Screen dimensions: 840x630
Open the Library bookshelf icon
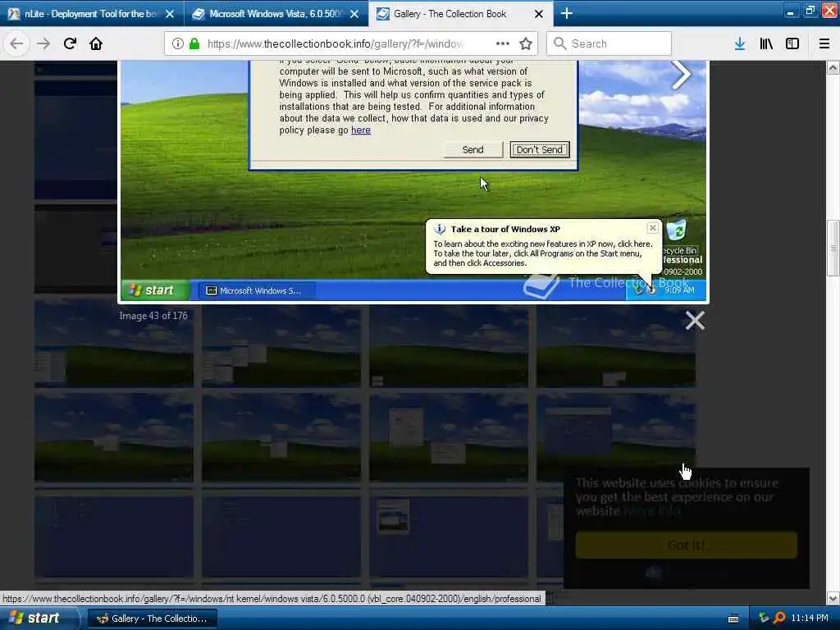coord(766,43)
